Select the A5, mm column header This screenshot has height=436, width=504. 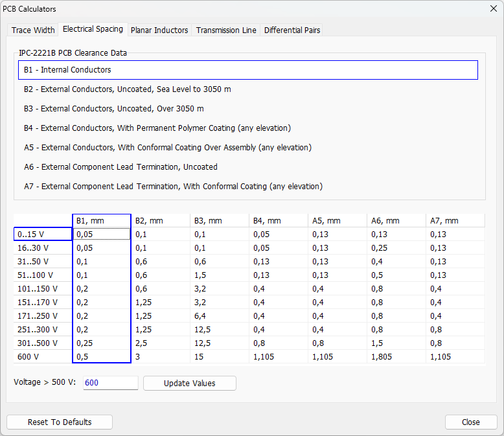338,220
